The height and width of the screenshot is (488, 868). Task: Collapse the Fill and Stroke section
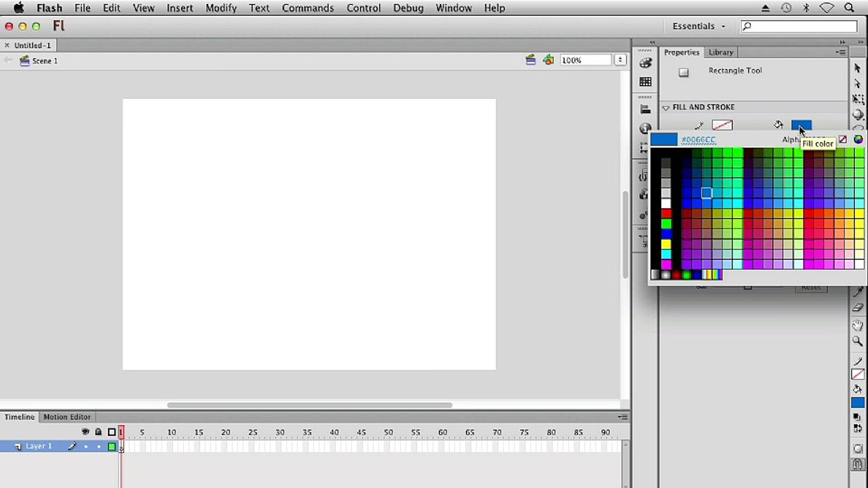(x=666, y=107)
